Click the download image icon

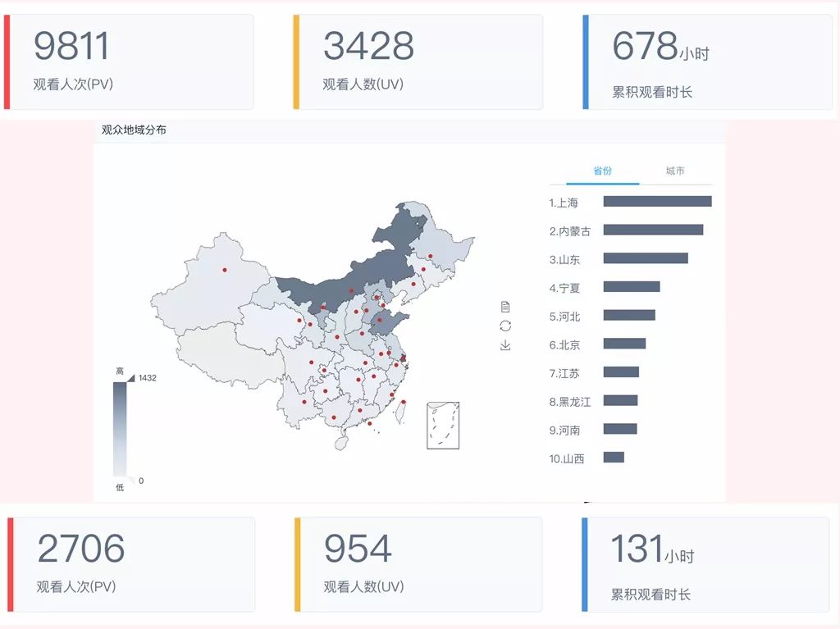504,344
